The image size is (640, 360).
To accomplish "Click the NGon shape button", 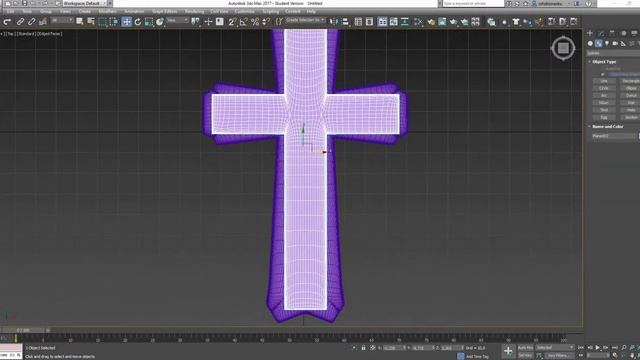I will click(x=604, y=103).
